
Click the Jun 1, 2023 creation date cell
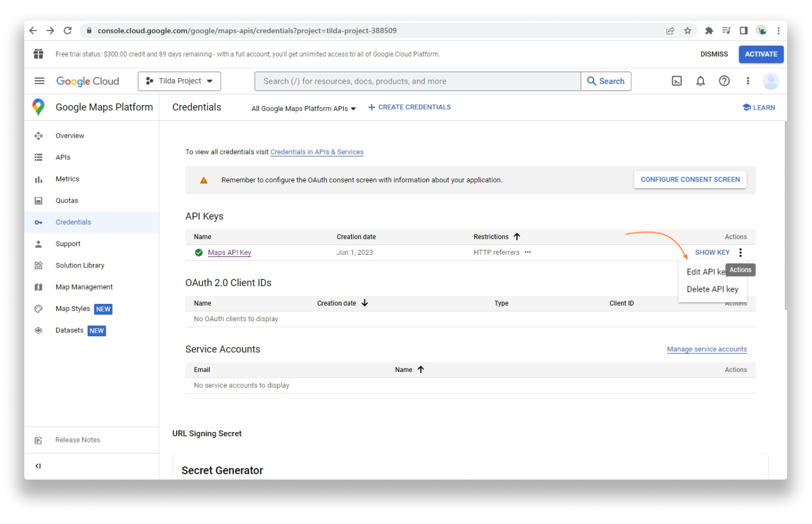tap(355, 252)
